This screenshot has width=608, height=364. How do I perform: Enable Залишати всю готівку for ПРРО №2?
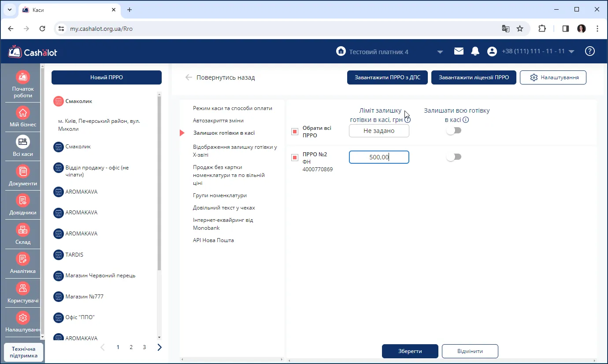[x=453, y=157]
